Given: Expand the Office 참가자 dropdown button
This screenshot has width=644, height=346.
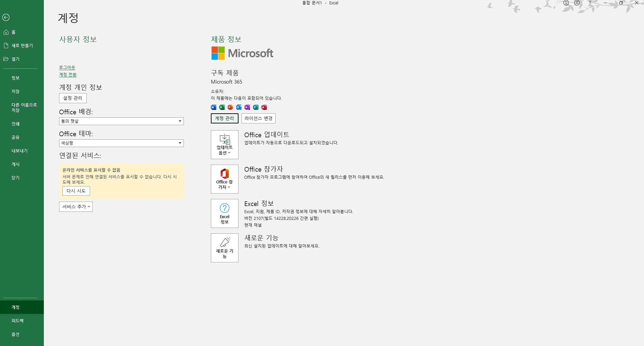Looking at the screenshot, I should (x=225, y=179).
